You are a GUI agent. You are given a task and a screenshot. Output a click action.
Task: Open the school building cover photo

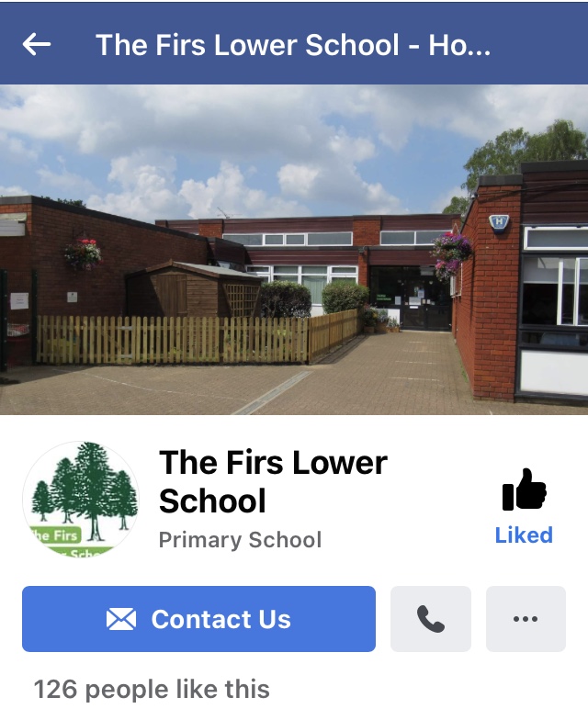(294, 250)
